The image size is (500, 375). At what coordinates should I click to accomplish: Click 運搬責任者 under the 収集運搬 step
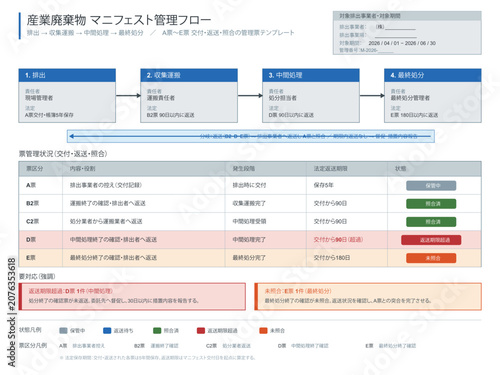[161, 98]
